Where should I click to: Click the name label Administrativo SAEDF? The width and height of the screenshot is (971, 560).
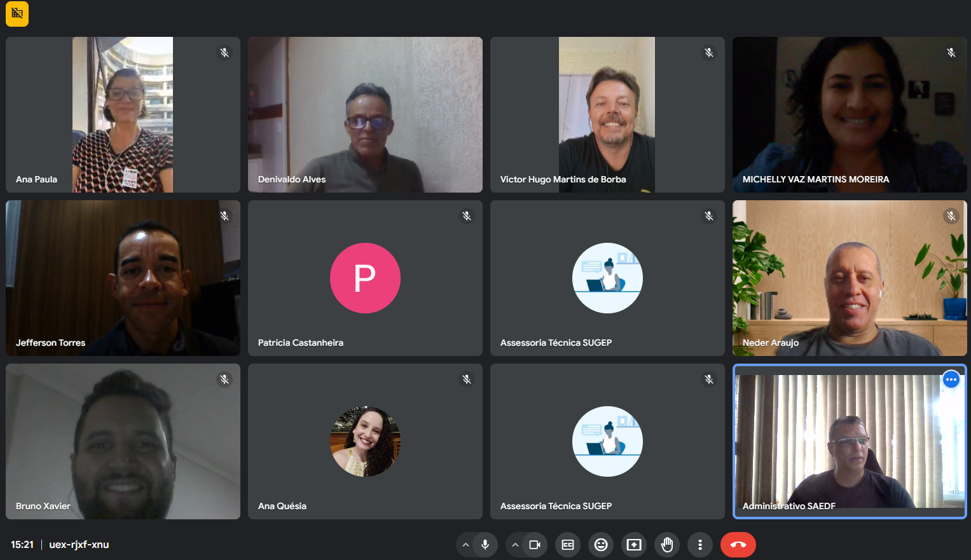click(x=789, y=506)
